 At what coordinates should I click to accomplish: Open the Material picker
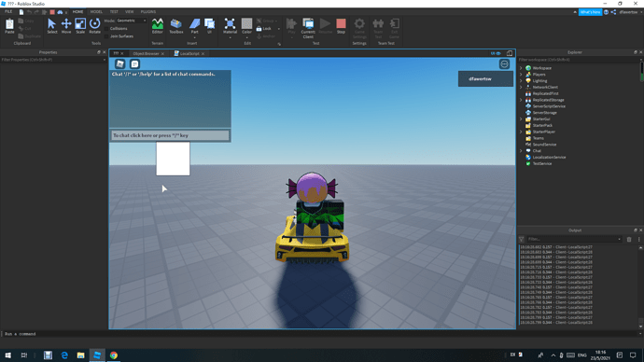(x=230, y=26)
